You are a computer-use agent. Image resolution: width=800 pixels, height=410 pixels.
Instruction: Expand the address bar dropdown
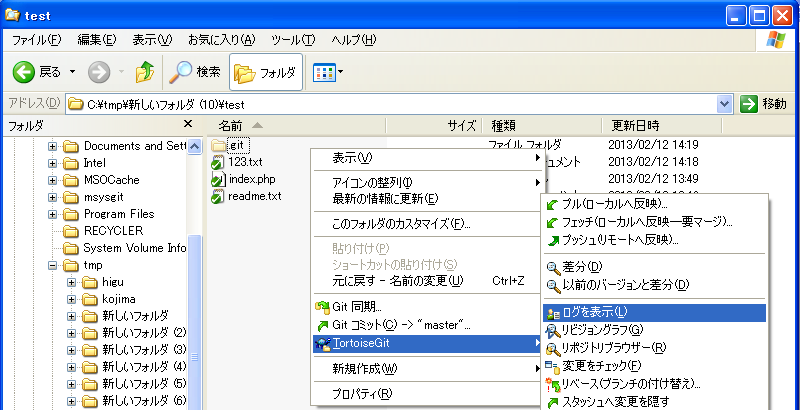click(x=725, y=104)
